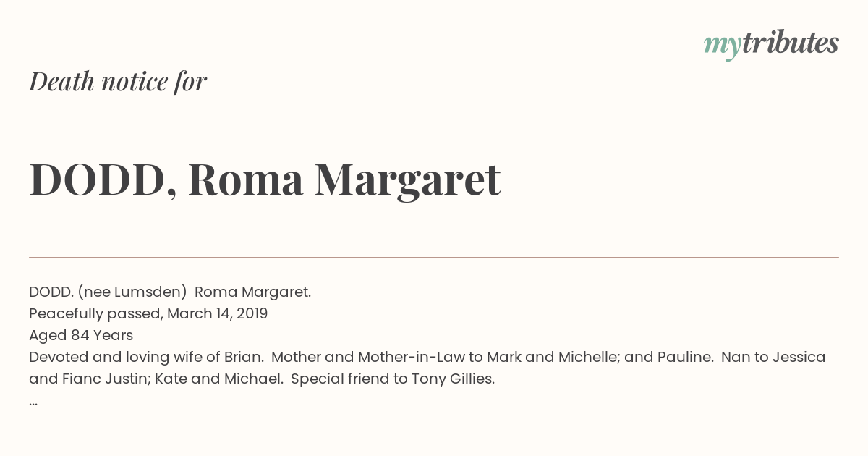Click the trailing ellipsis to read more

33,402
